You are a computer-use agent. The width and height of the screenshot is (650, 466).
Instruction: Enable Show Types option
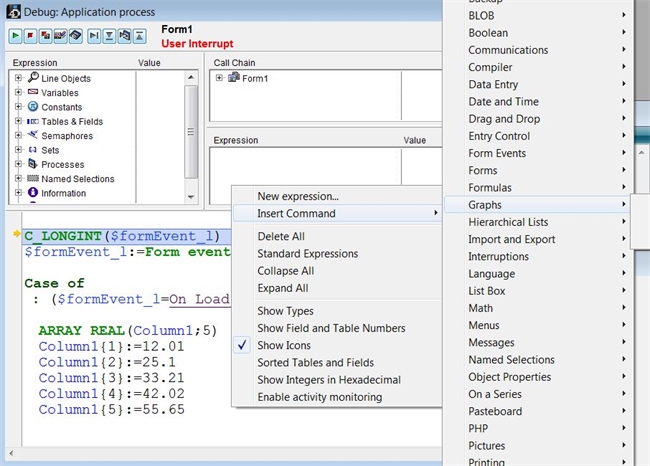click(285, 311)
